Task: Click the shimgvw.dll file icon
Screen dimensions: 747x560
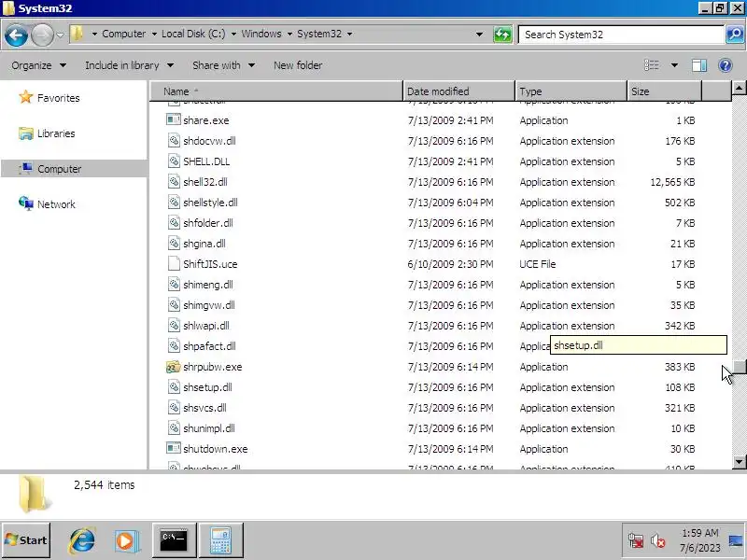Action: pos(174,305)
